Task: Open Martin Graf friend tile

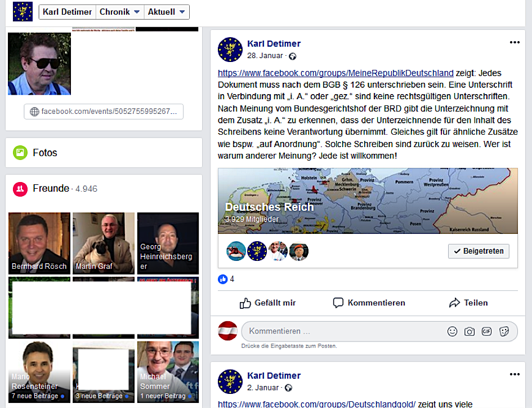Action: coord(104,243)
